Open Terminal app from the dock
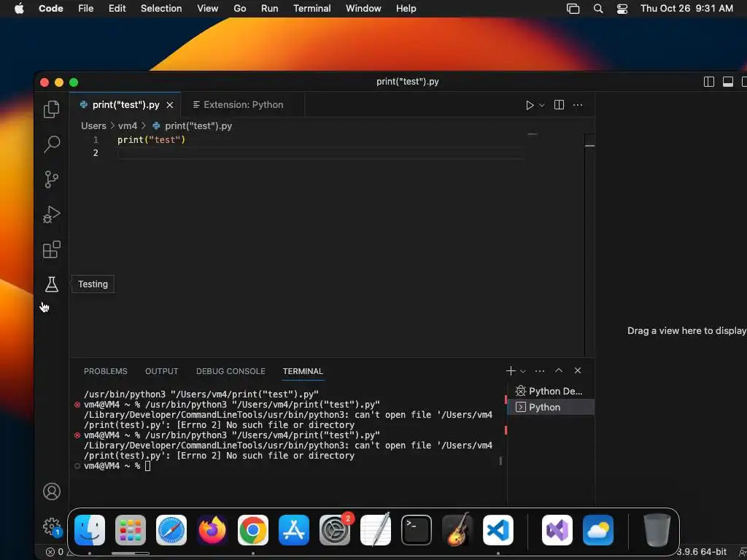Image resolution: width=747 pixels, height=560 pixels. pos(417,529)
